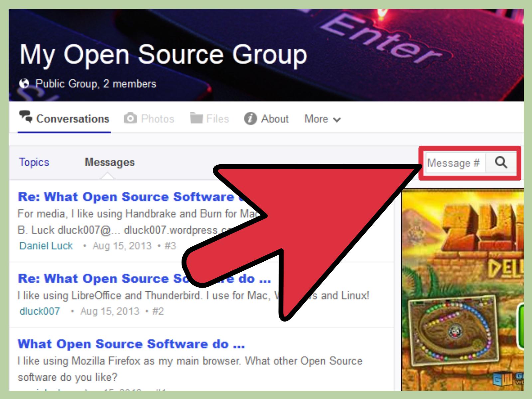This screenshot has width=532, height=399.
Task: Open Files using the folder icon
Action: pyautogui.click(x=197, y=118)
